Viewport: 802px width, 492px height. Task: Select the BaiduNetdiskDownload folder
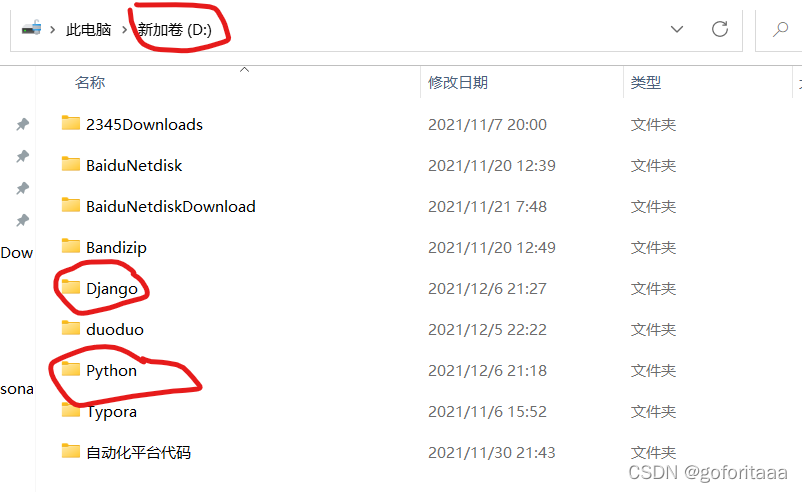158,206
